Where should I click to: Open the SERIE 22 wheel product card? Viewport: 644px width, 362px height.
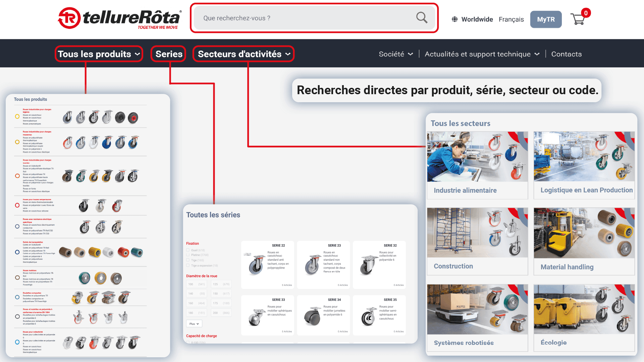[267, 265]
